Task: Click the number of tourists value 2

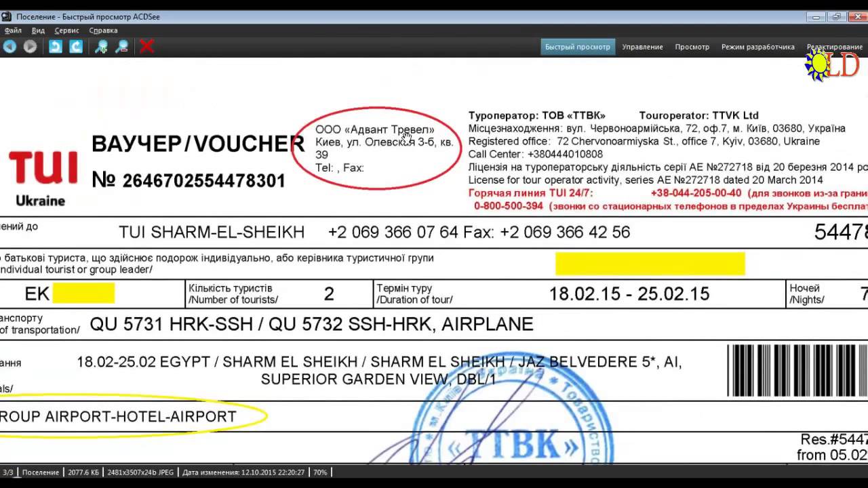Action: 329,294
